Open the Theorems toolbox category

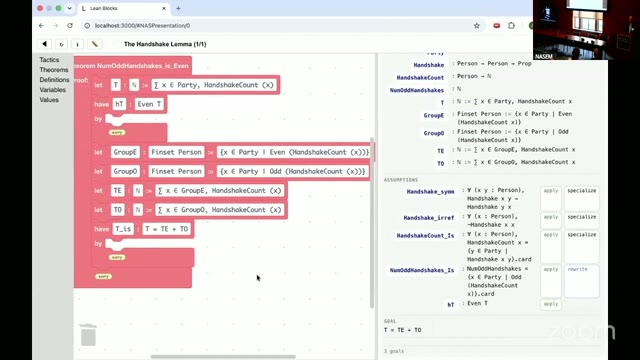[54, 70]
